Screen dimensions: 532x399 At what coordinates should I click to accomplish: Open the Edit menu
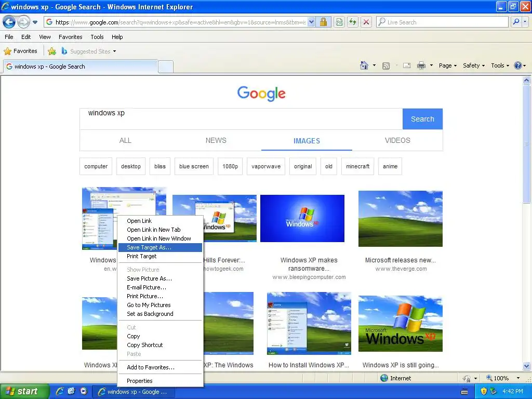coord(26,37)
